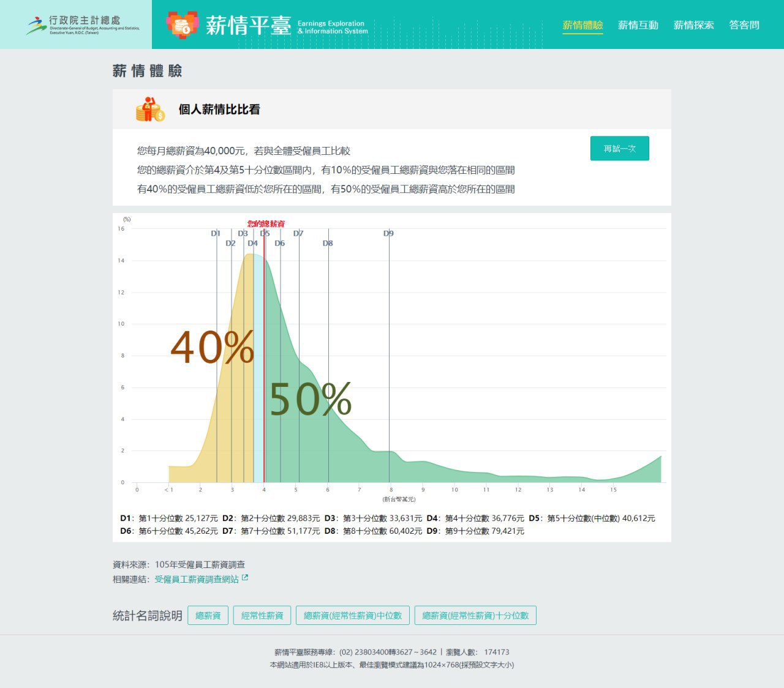Screen dimensions: 784x688
Task: Click the external link icon after 受僱員工薪資調查網站
Action: [x=245, y=578]
